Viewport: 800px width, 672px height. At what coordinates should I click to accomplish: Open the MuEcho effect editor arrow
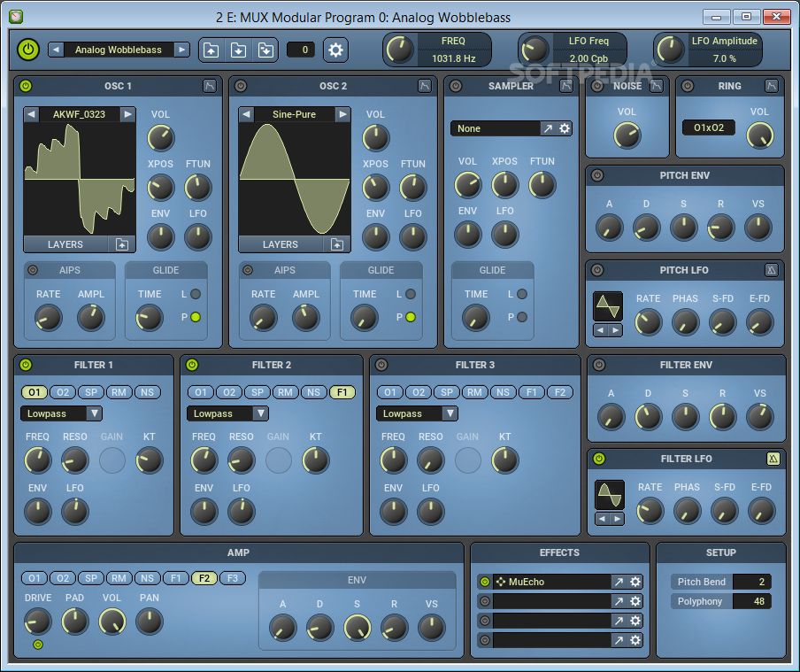(619, 582)
